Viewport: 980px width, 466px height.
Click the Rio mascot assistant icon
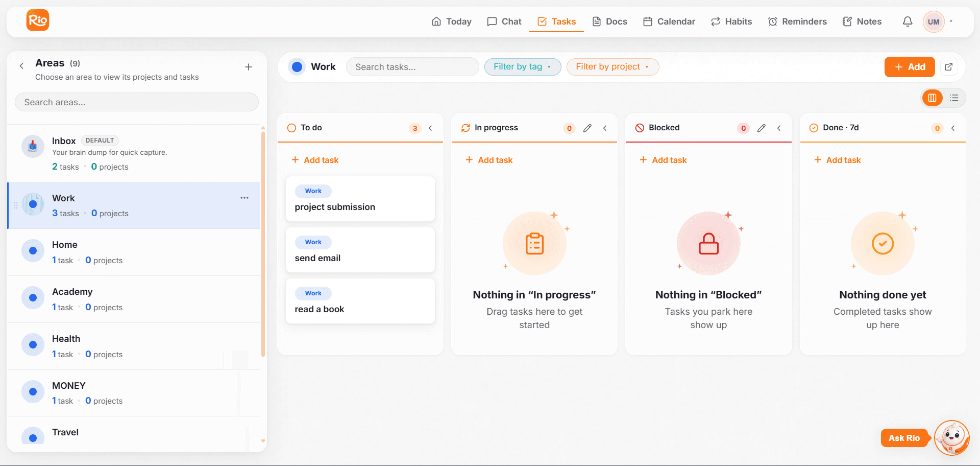pyautogui.click(x=952, y=437)
